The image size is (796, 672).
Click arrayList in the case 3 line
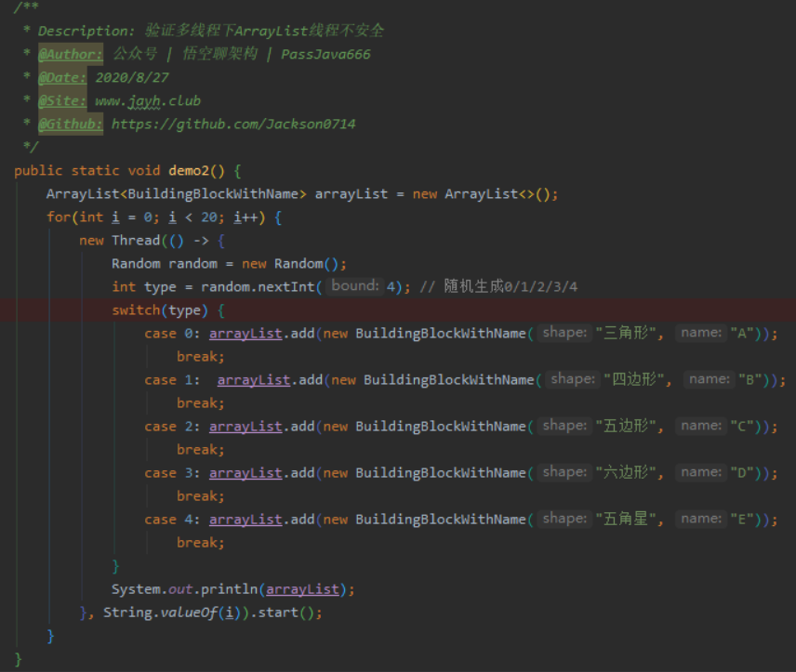[x=245, y=473]
